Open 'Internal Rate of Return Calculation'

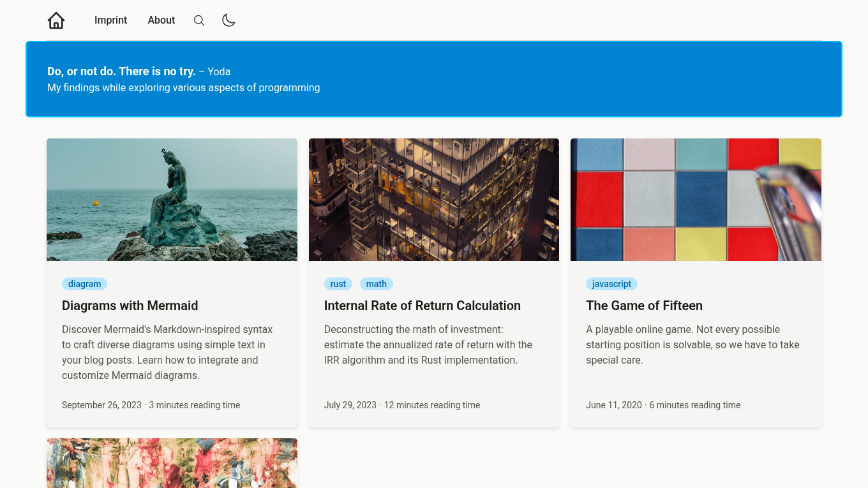pos(423,306)
